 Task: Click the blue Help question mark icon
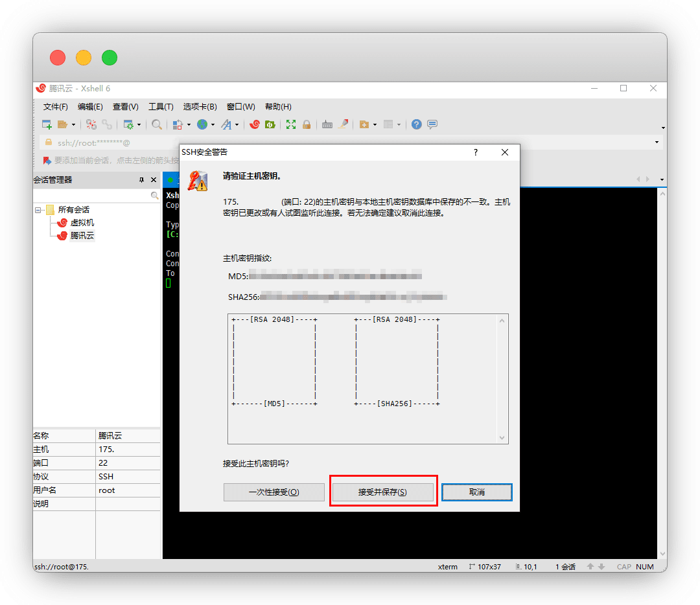click(x=417, y=124)
